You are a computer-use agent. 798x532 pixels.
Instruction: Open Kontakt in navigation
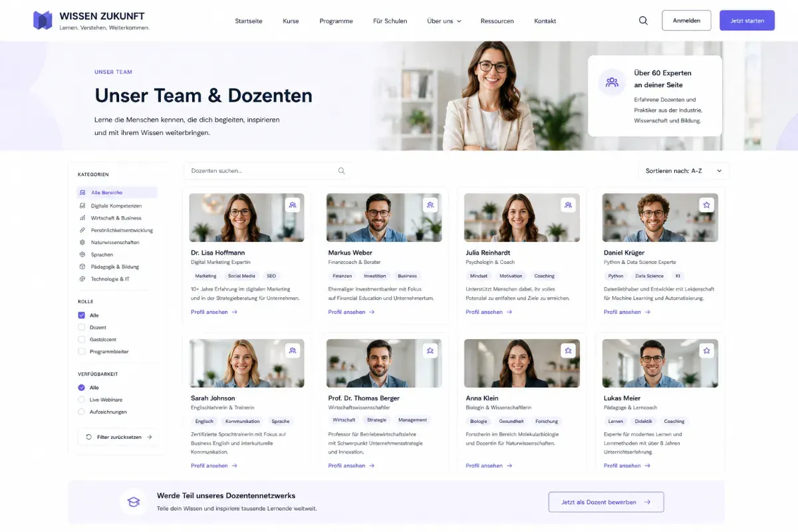tap(545, 21)
